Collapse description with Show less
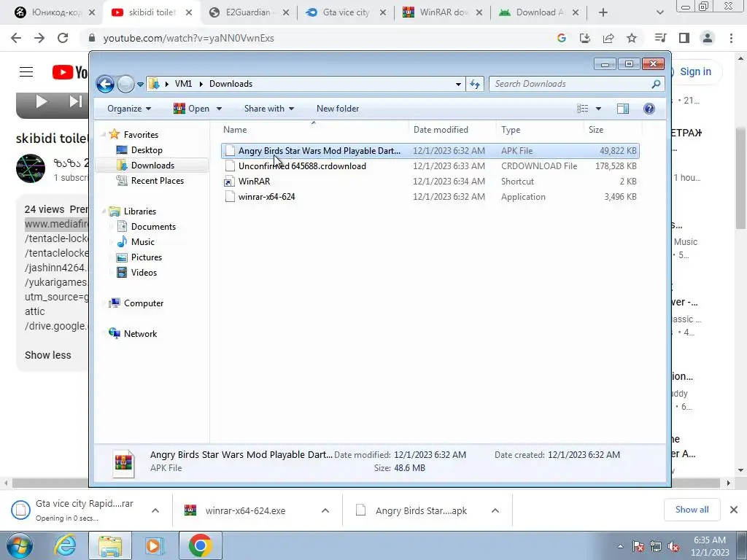747x560 pixels. (x=47, y=355)
